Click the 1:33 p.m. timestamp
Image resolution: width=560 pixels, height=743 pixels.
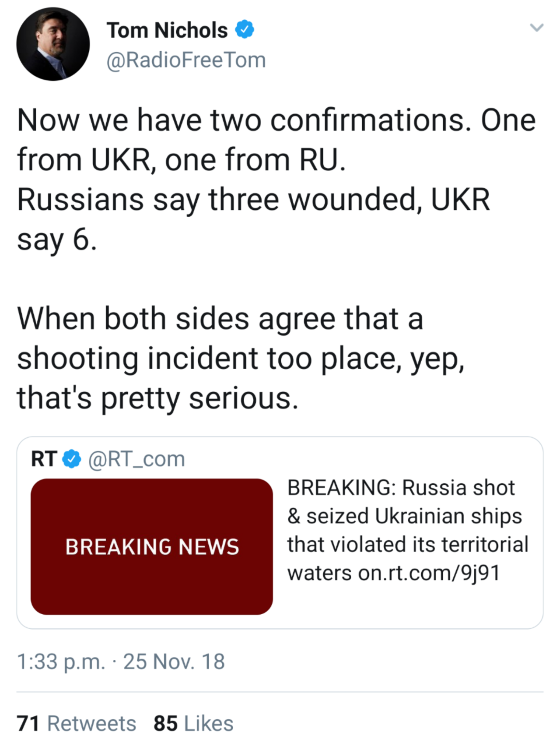pyautogui.click(x=61, y=661)
